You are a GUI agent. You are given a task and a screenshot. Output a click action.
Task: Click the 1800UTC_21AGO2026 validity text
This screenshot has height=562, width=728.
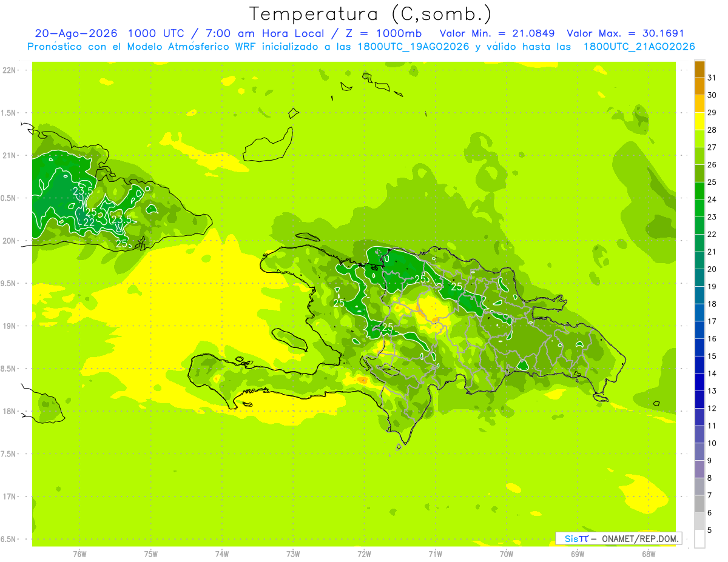639,47
